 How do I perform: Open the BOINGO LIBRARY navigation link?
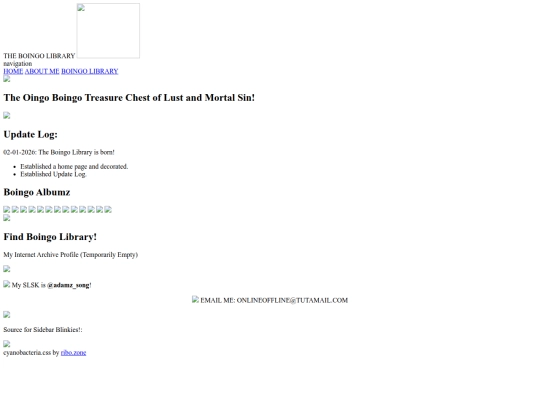coord(90,71)
